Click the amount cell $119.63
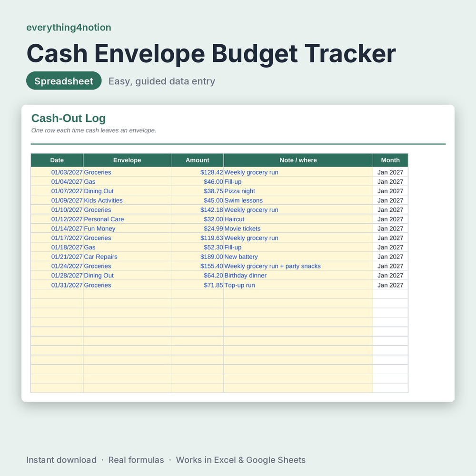Viewport: 476px width, 476px height. tap(198, 238)
